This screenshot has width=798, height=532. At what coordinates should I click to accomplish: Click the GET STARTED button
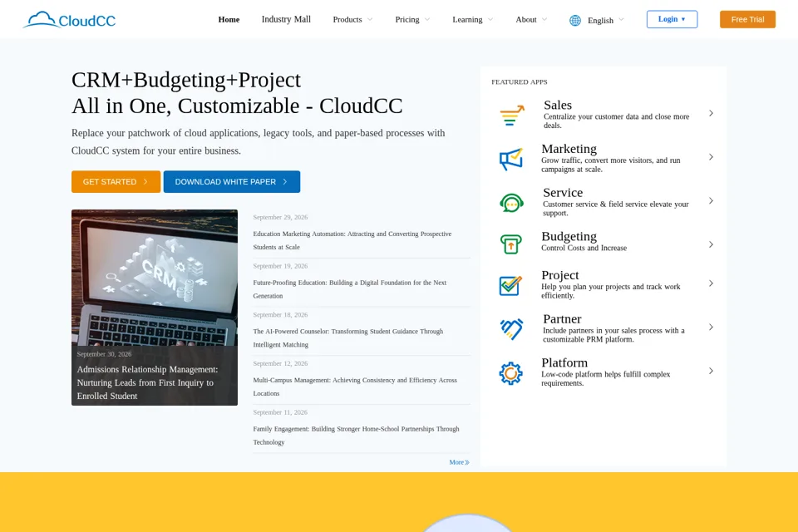coord(116,182)
